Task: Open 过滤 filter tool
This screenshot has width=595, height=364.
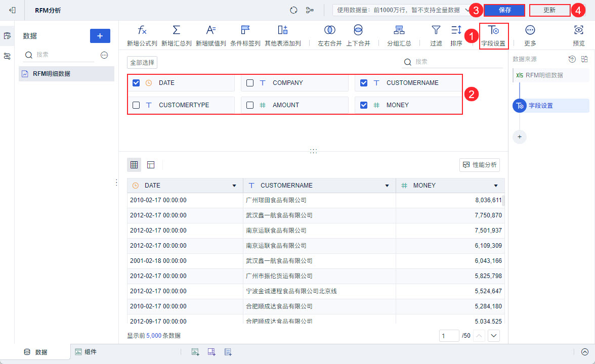Action: click(436, 35)
